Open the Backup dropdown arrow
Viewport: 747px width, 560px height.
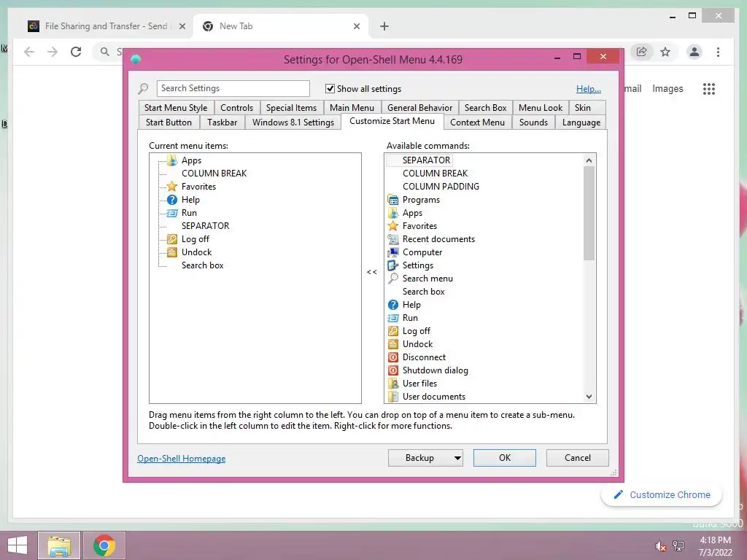tap(457, 458)
